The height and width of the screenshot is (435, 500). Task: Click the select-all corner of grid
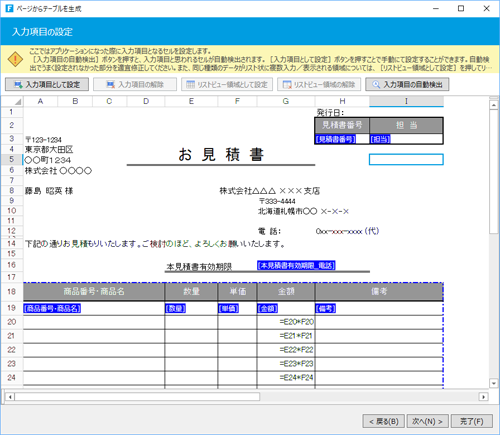[12, 101]
